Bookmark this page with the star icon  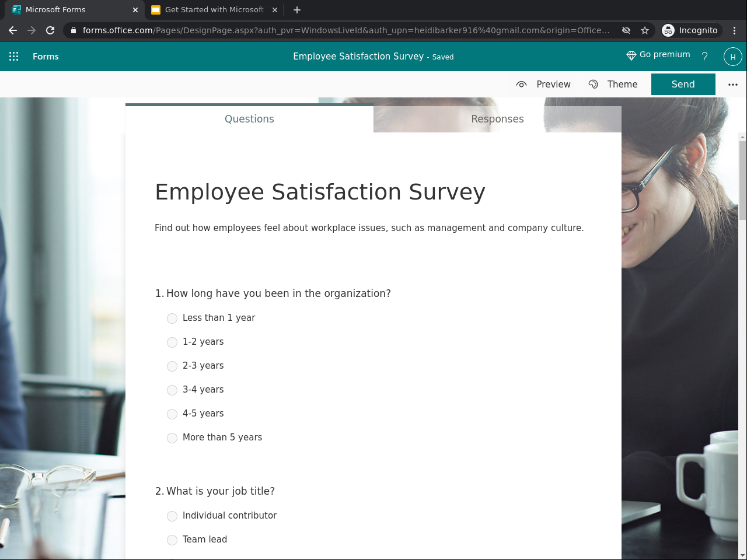point(645,30)
